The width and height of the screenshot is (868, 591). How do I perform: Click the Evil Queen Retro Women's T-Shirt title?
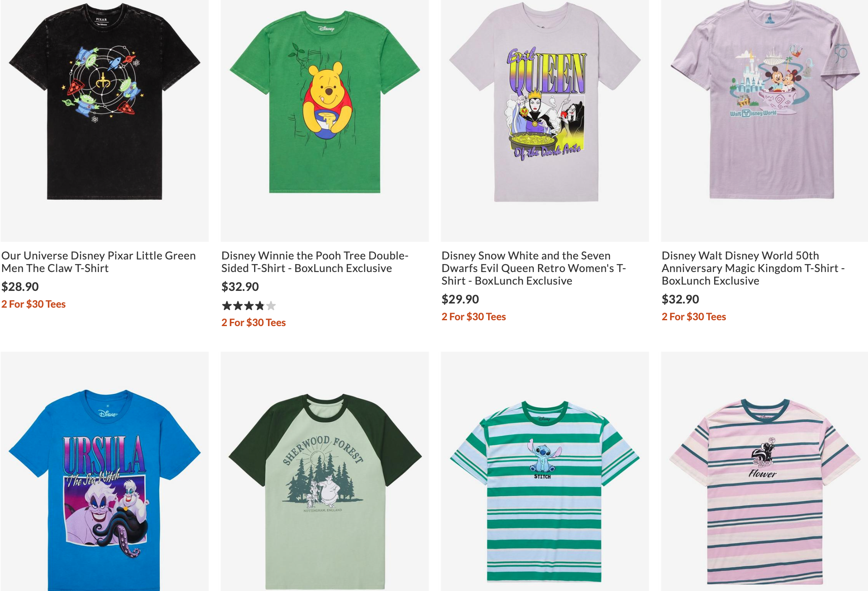click(534, 268)
